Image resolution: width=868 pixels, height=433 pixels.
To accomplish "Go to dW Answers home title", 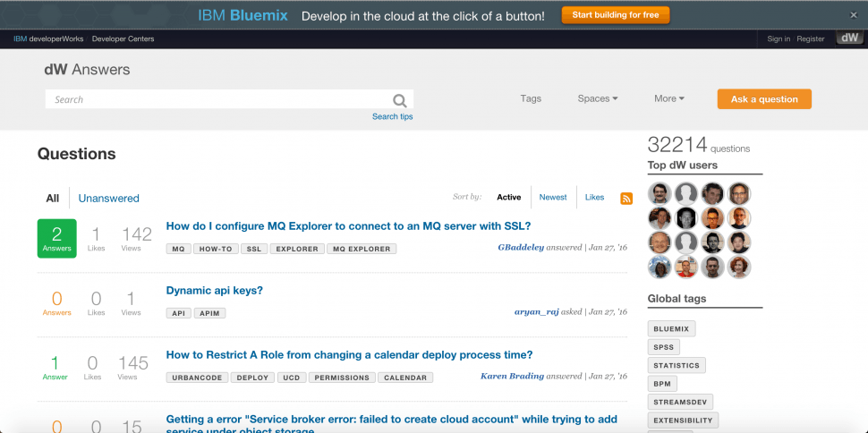I will pos(87,70).
